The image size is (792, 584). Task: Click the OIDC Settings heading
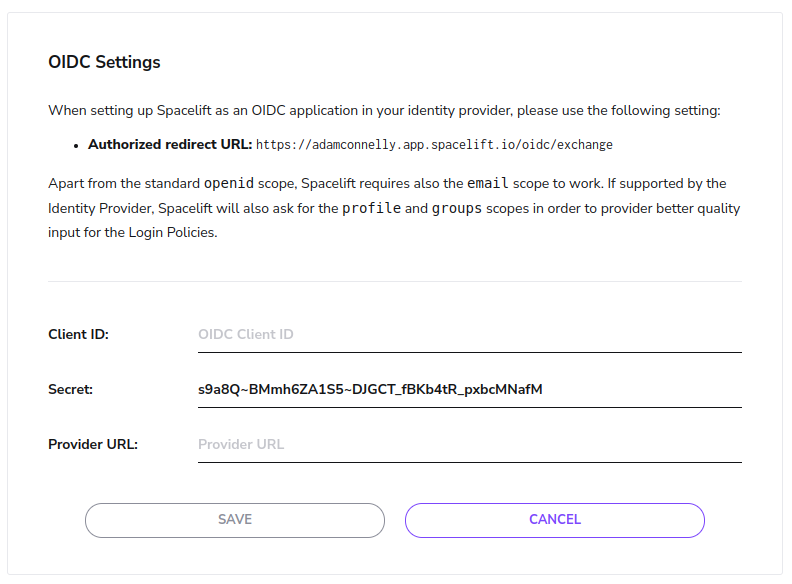104,62
